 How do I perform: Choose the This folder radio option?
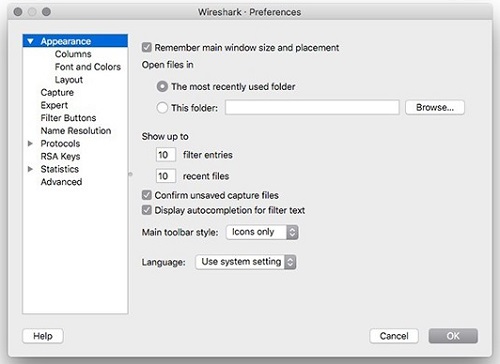[162, 108]
